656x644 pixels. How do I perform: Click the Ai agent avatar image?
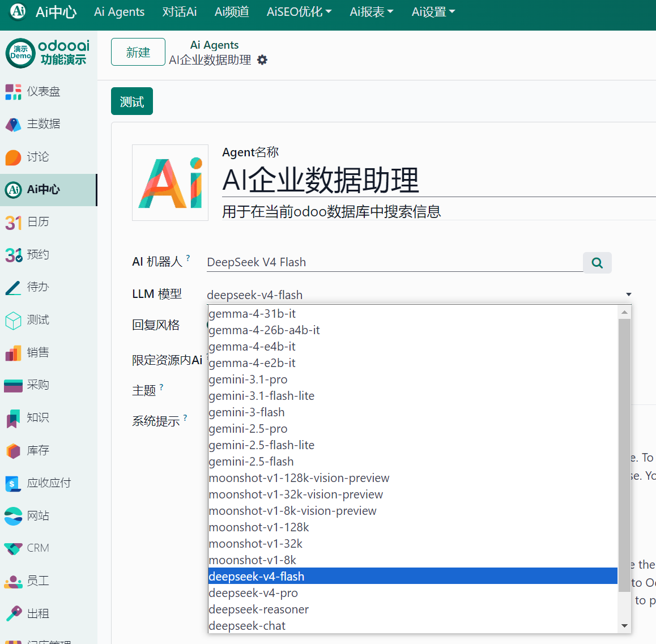tap(171, 183)
